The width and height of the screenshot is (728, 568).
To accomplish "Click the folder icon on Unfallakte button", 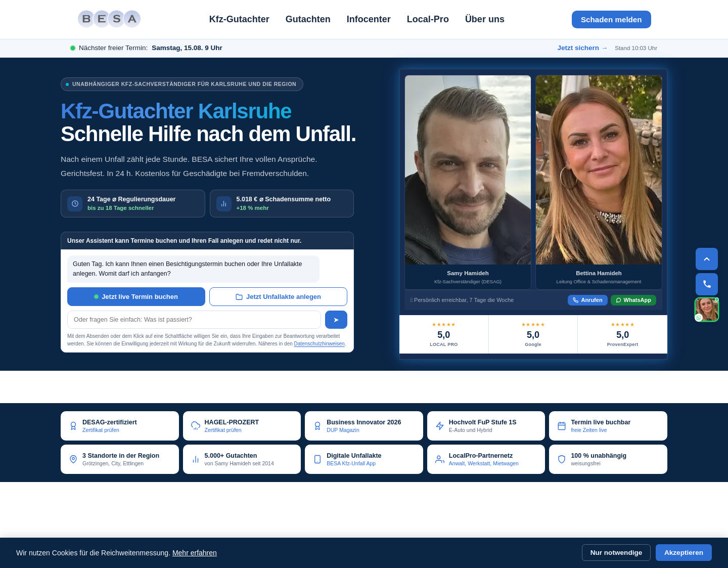I will click(239, 297).
